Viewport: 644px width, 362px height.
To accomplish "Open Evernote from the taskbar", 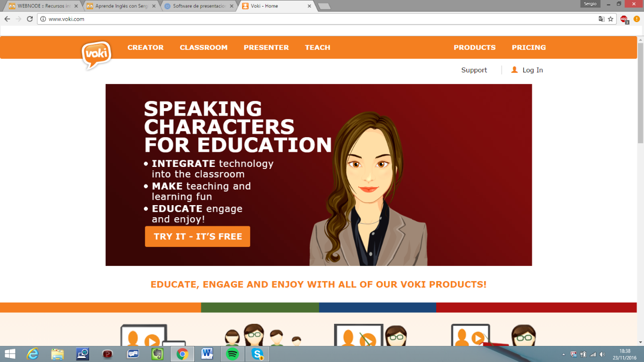I will (x=157, y=354).
